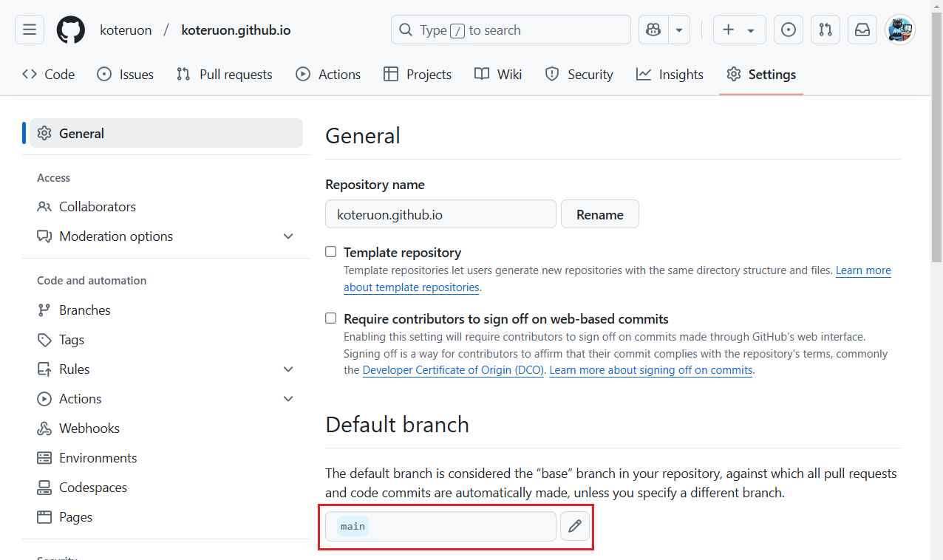
Task: Open the global navigation menu
Action: (x=29, y=30)
